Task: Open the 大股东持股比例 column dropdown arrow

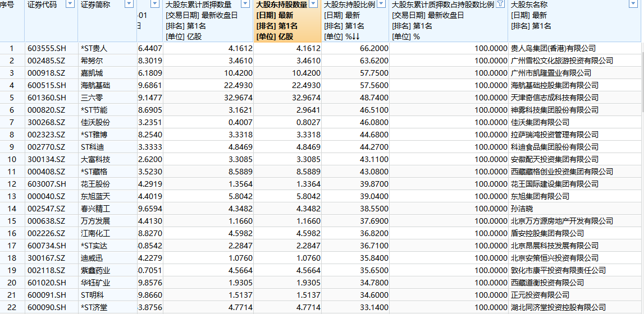Action: 381,4
